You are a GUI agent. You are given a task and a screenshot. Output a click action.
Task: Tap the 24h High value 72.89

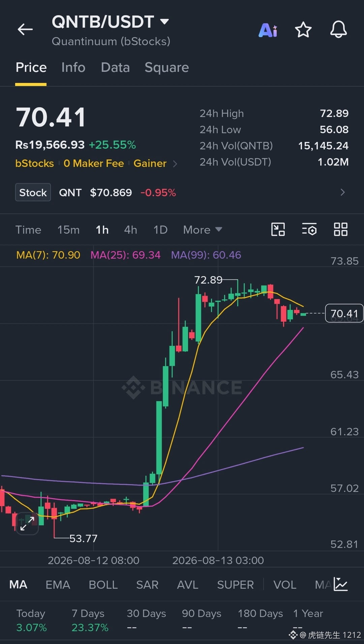334,114
